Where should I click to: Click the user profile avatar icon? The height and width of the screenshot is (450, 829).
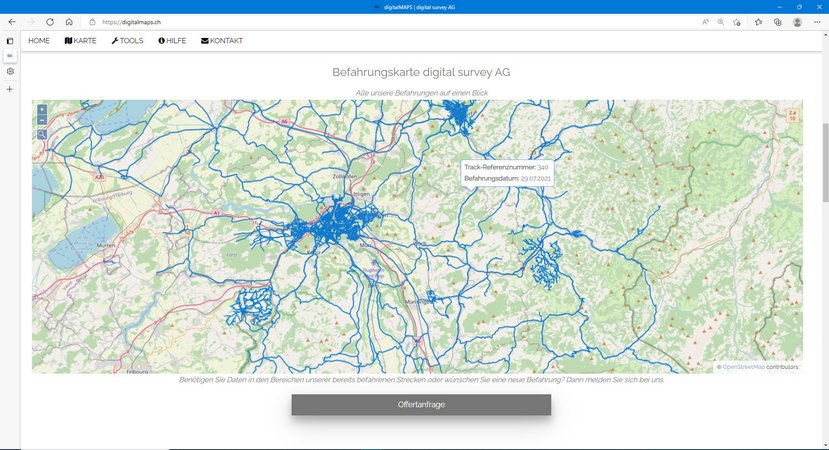pyautogui.click(x=797, y=21)
